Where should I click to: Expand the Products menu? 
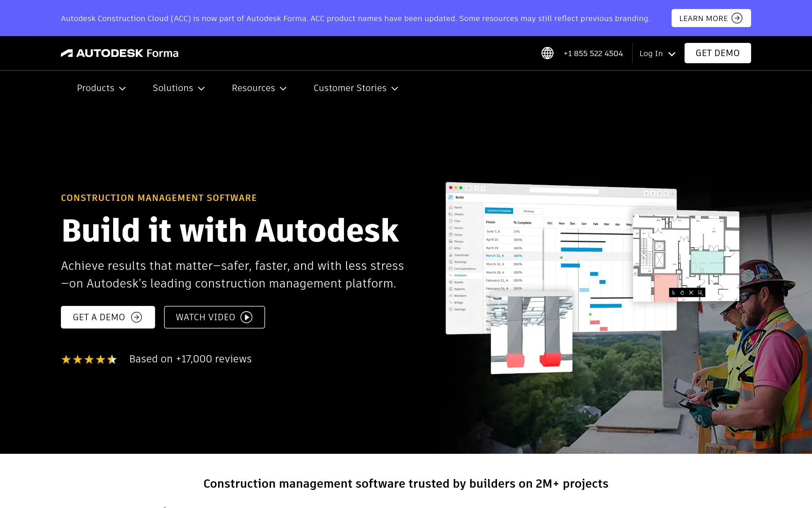(x=101, y=88)
